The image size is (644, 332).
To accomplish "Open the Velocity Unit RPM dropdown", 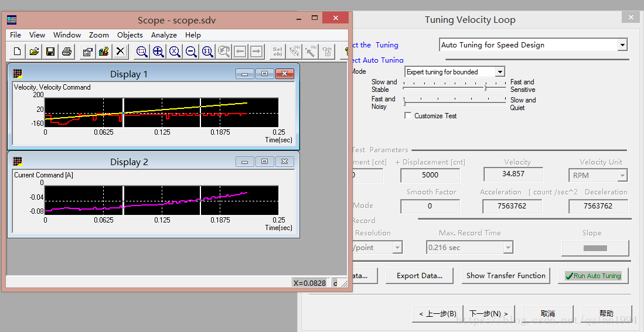I will coord(622,175).
